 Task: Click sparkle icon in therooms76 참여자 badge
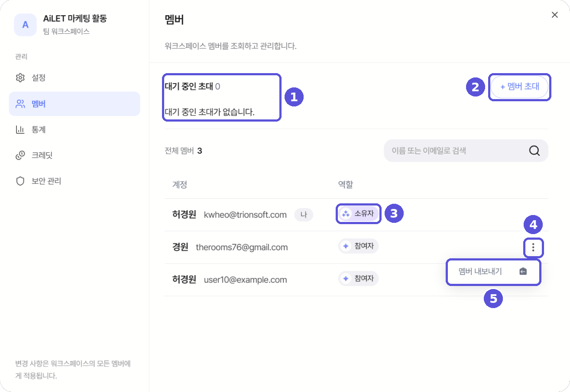point(346,246)
